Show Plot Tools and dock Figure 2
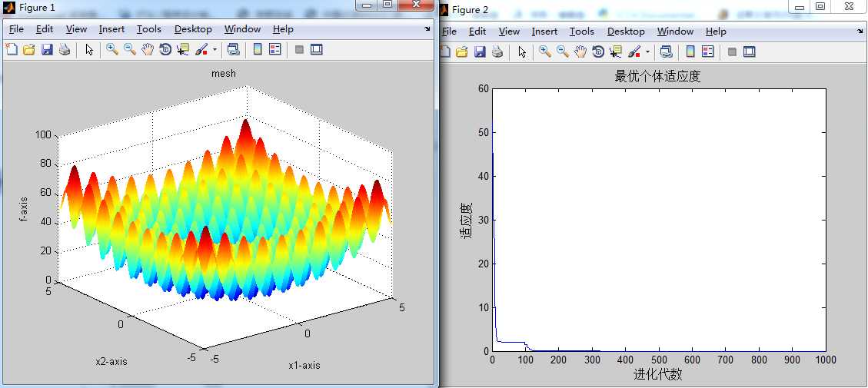The width and height of the screenshot is (868, 388). (749, 52)
